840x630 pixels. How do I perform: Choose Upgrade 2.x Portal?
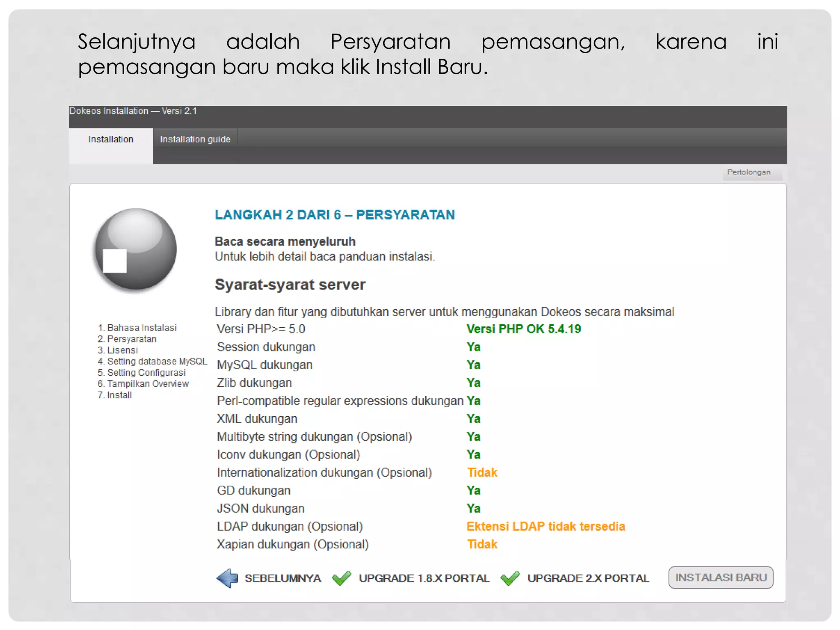[x=588, y=578]
